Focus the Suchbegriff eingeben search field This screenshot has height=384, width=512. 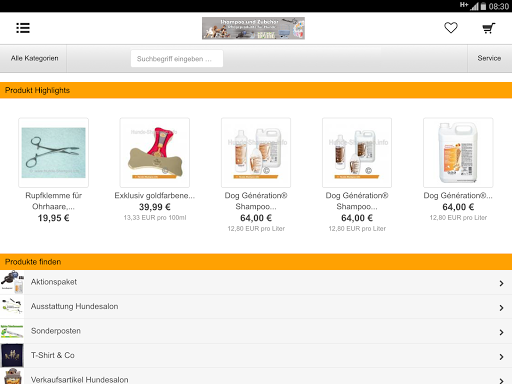click(x=177, y=59)
